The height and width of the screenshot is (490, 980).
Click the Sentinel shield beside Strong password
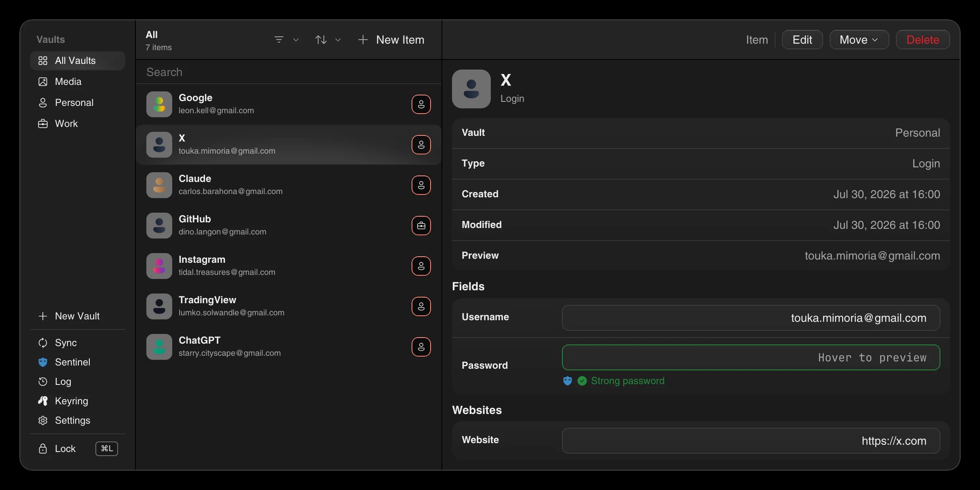click(x=568, y=381)
